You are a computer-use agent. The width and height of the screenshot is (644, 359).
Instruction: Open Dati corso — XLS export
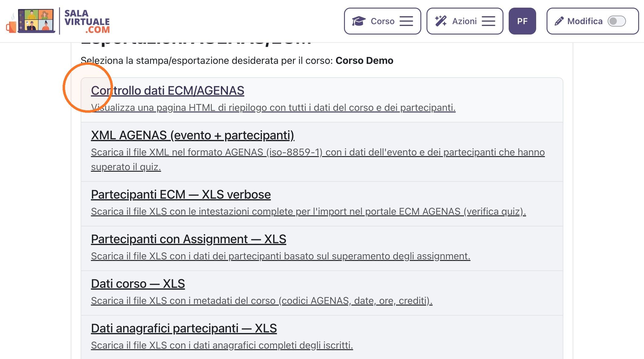(x=138, y=284)
